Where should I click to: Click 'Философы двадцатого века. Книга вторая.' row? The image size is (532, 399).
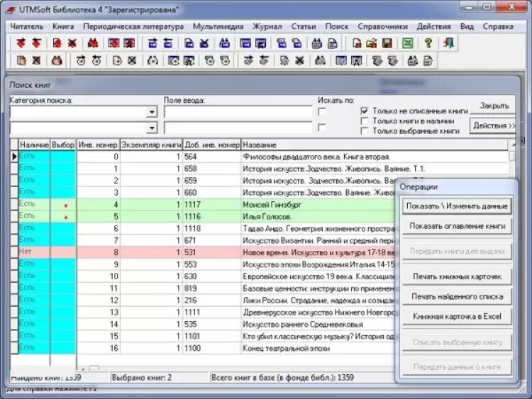point(260,157)
